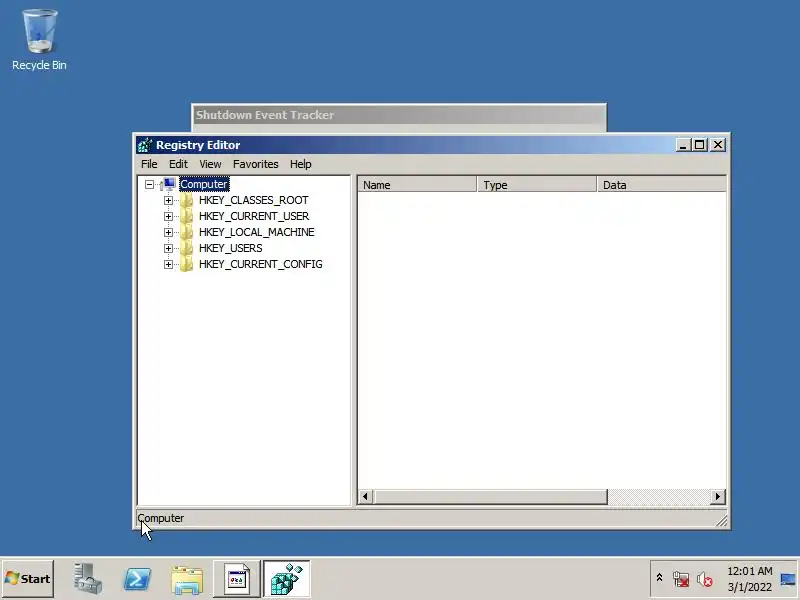Click the Computer status bar text

pyautogui.click(x=161, y=518)
